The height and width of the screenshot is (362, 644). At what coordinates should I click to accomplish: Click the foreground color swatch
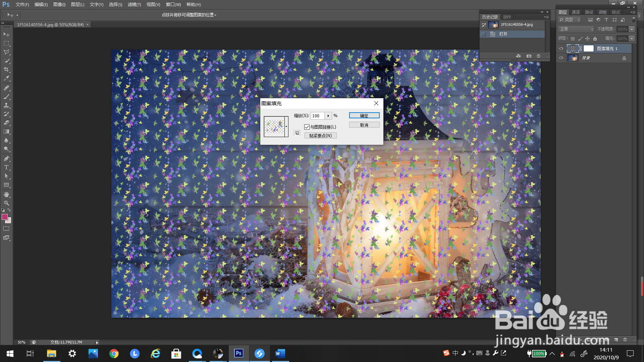pos(5,217)
